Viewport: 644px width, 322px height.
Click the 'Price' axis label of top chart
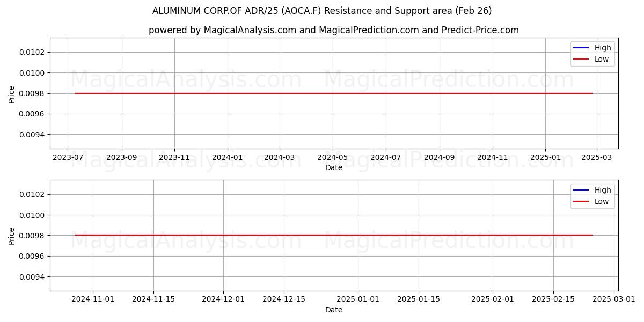pos(12,93)
